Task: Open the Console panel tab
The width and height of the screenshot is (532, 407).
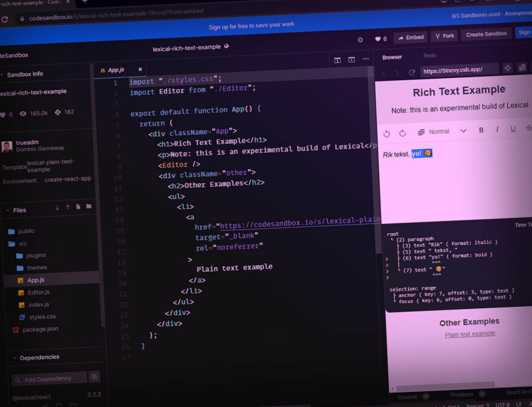Action: [x=408, y=397]
